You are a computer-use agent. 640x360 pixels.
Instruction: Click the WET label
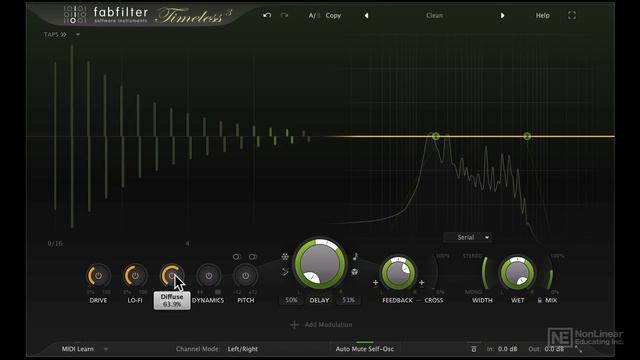click(518, 300)
